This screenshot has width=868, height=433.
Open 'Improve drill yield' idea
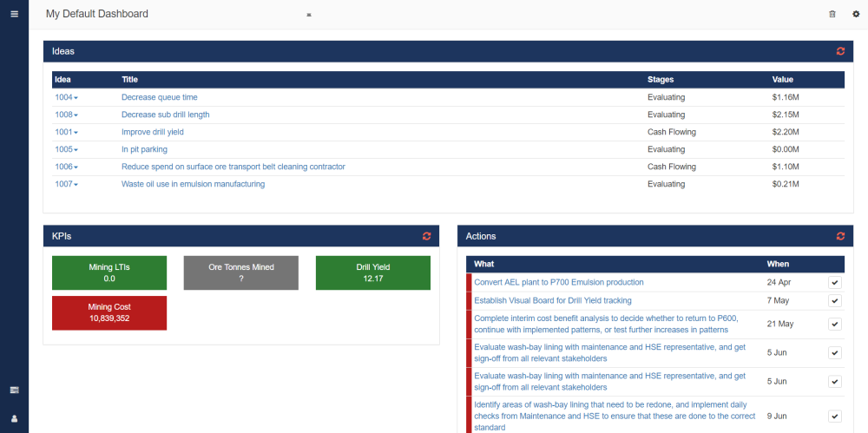pyautogui.click(x=152, y=133)
